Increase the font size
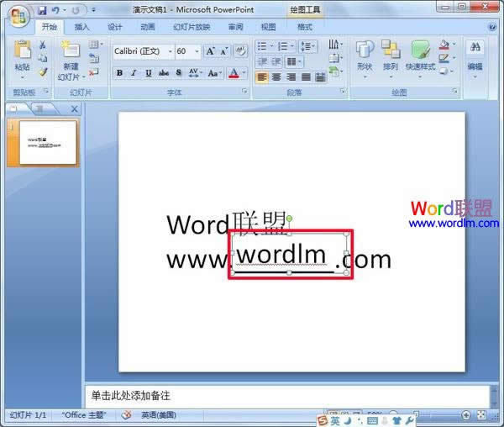 210,51
